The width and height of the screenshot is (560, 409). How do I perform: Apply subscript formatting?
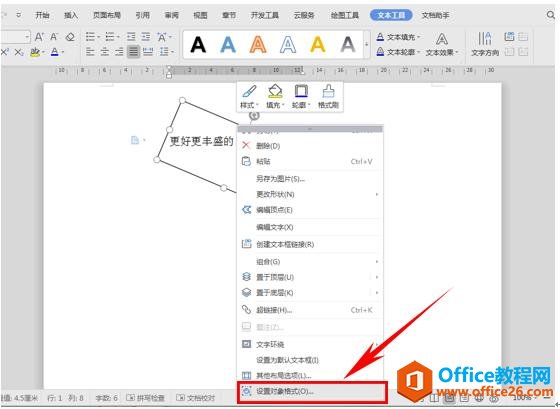point(19,53)
